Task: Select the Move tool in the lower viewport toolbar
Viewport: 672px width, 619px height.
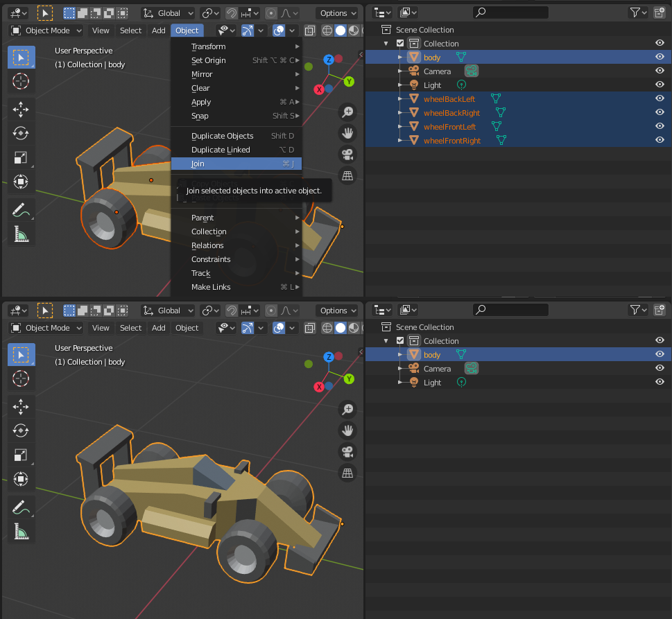Action: click(x=21, y=406)
